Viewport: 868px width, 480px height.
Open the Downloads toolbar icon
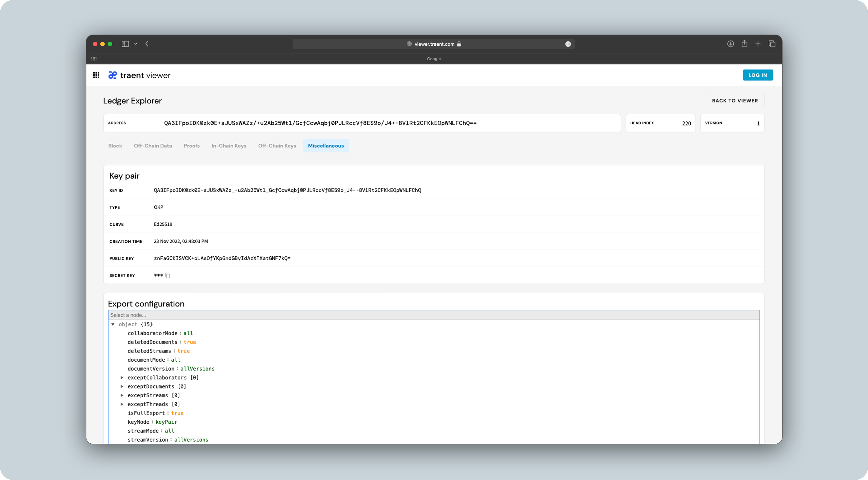pos(731,44)
